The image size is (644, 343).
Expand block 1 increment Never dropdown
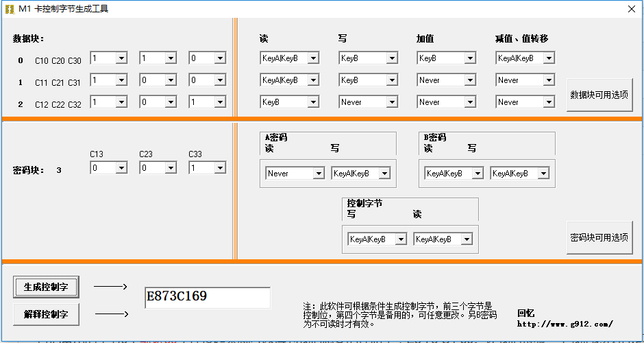point(470,80)
